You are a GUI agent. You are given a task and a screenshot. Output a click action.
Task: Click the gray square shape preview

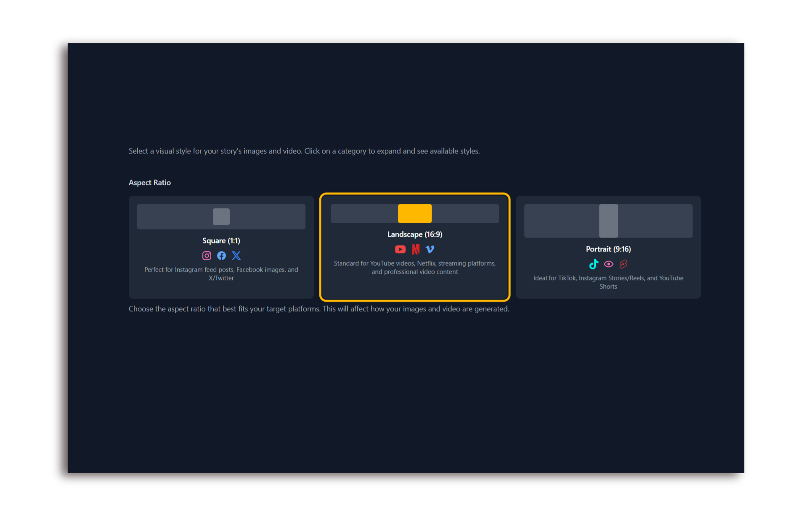pyautogui.click(x=221, y=217)
